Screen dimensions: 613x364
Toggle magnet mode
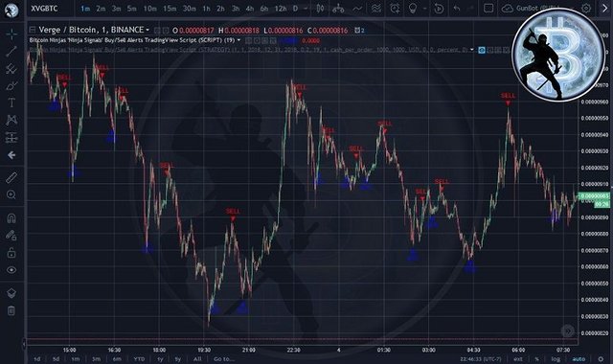11,217
